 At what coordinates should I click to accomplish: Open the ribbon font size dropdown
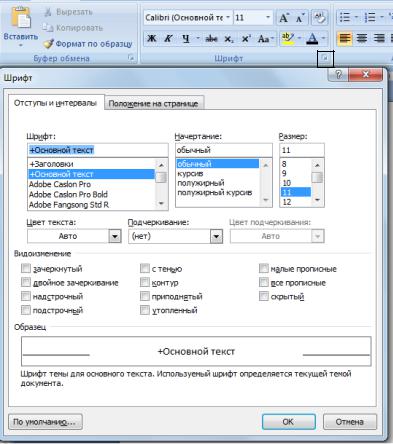click(268, 17)
